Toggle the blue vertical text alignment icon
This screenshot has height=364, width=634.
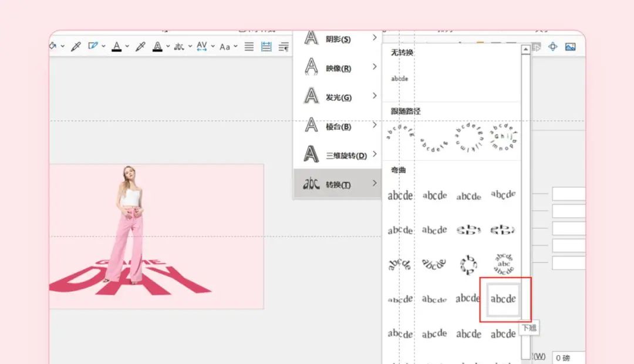(x=266, y=46)
